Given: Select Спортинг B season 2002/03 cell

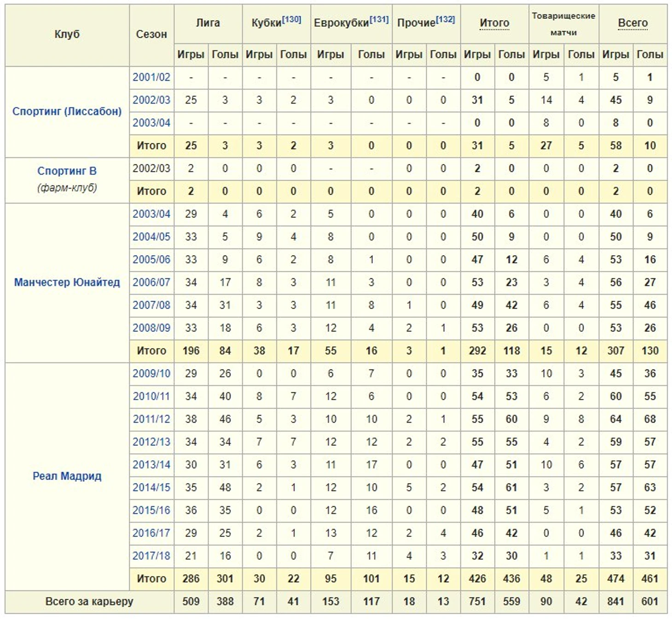Looking at the screenshot, I should pos(151,169).
